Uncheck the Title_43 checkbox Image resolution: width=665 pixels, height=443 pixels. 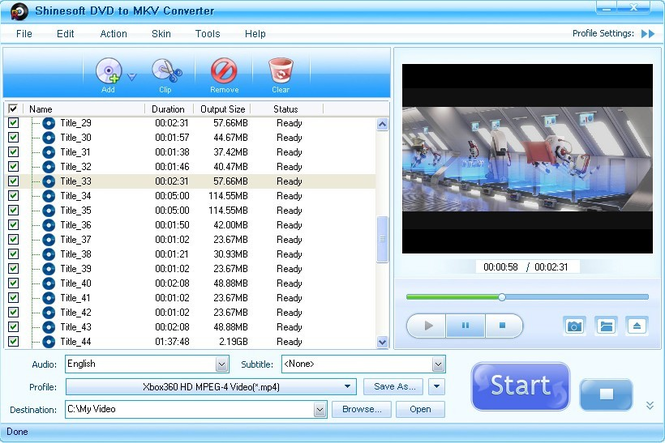click(x=14, y=327)
